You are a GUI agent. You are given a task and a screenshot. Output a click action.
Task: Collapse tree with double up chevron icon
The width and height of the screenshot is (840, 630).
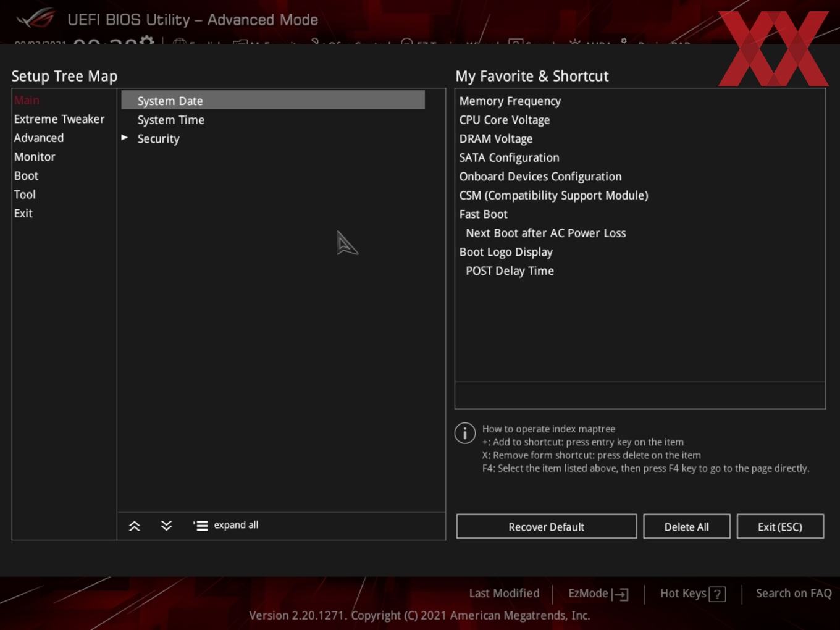[134, 526]
